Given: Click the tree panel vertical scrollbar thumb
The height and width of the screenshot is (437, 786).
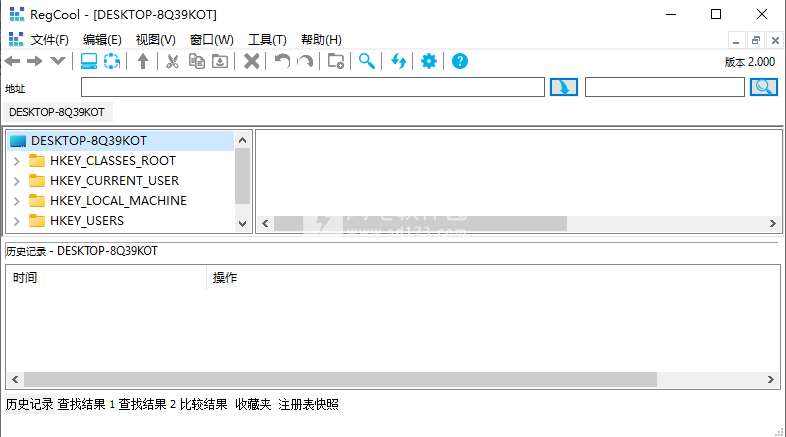Looking at the screenshot, I should tap(243, 176).
